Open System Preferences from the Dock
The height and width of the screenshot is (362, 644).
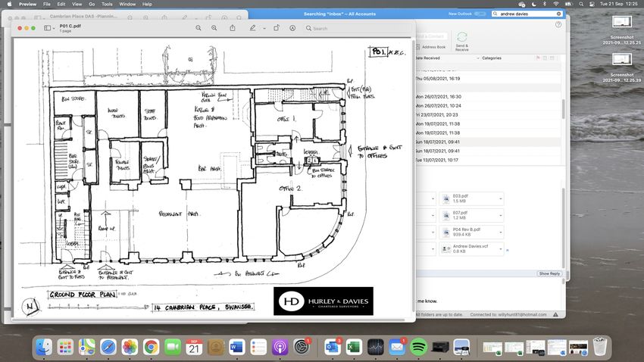(302, 347)
